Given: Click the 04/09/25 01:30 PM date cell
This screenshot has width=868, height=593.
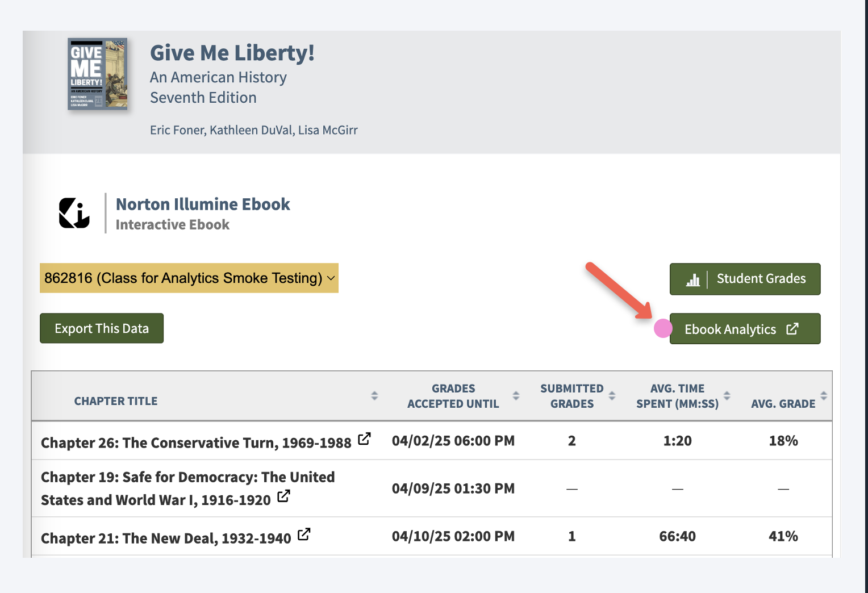Looking at the screenshot, I should click(453, 488).
